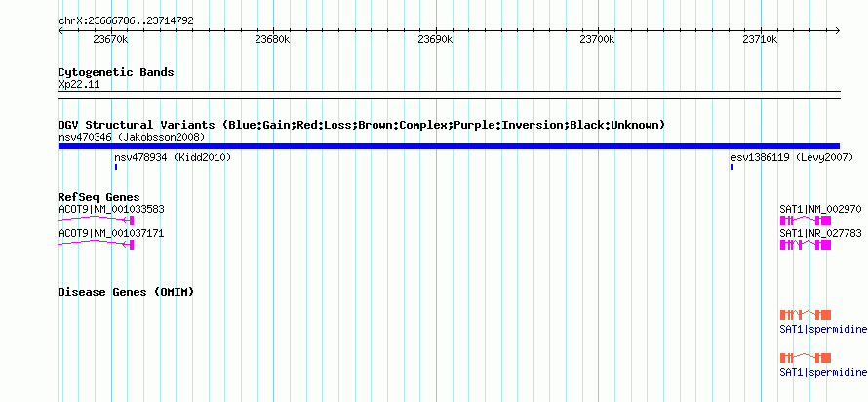Click the ACOT9|NM_001033583 transcript label
Viewport: 868px width, 402px height.
coord(111,210)
